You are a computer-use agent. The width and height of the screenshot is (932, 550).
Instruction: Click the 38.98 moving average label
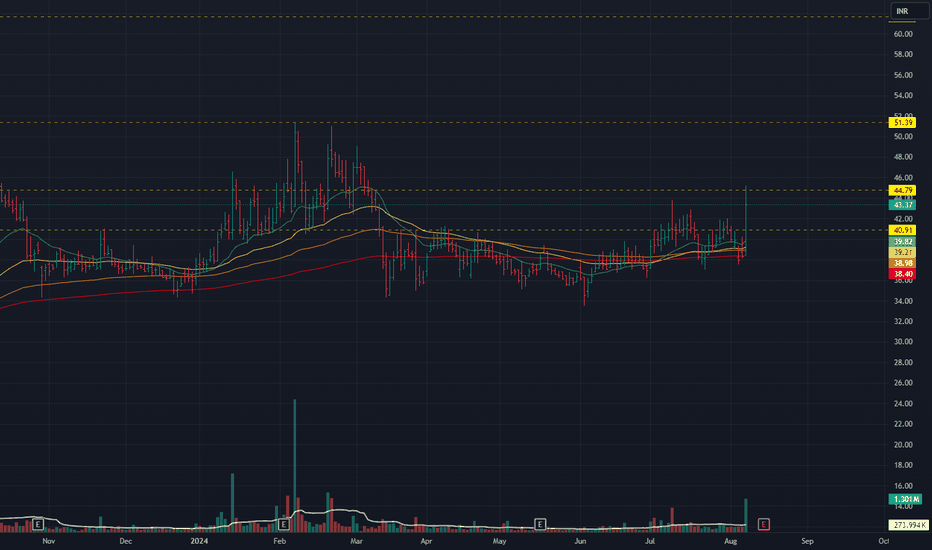coord(902,263)
